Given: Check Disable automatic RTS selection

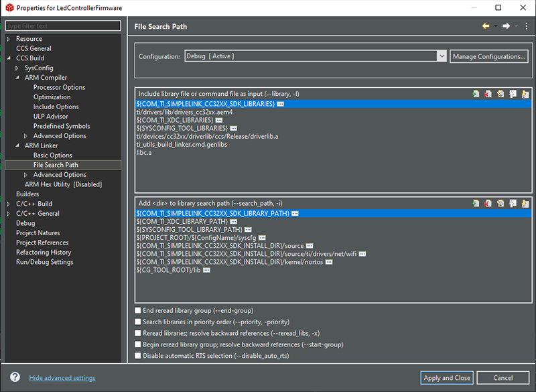Looking at the screenshot, I should pos(138,356).
